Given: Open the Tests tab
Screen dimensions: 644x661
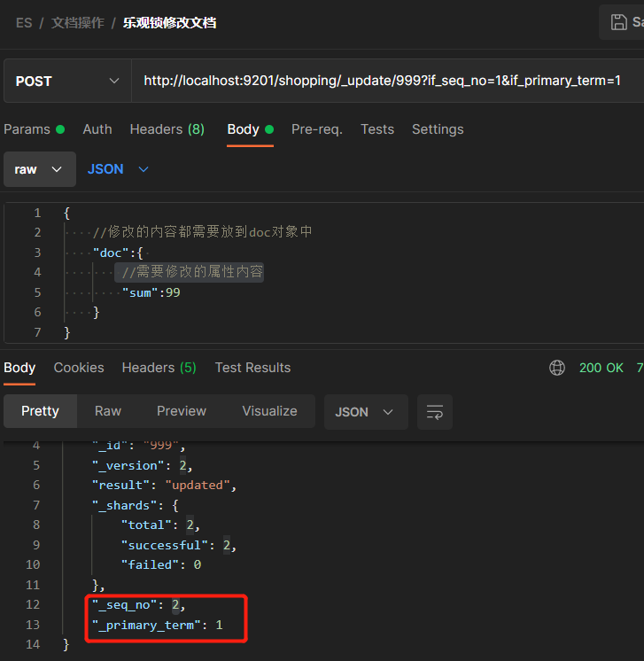Looking at the screenshot, I should [377, 129].
